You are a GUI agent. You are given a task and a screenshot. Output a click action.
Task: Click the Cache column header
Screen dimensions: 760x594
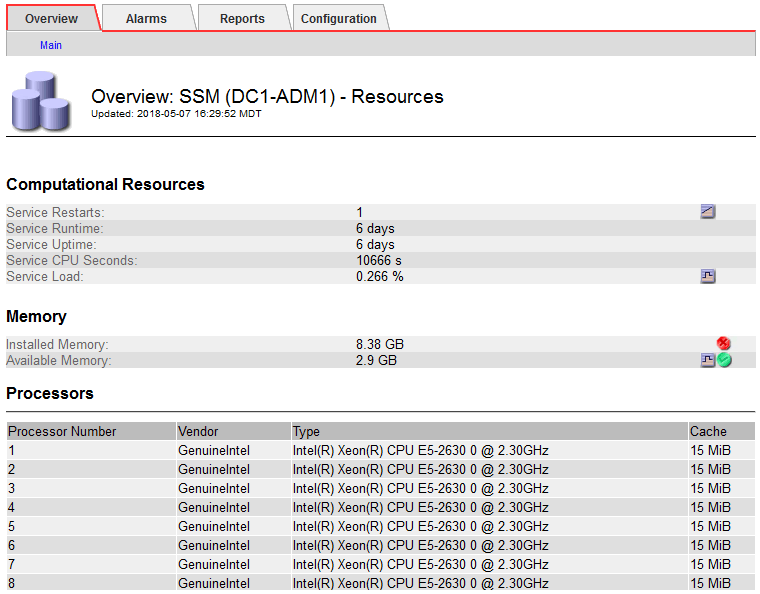coord(708,432)
